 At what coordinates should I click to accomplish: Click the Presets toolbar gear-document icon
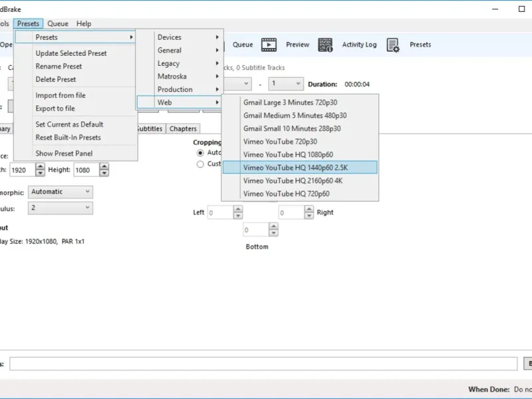tap(393, 45)
